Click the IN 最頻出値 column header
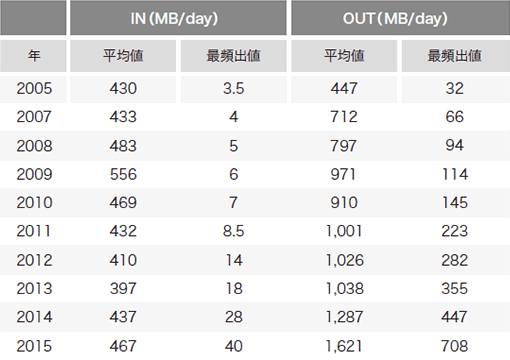Screen dimensions: 510x360 click(x=234, y=56)
